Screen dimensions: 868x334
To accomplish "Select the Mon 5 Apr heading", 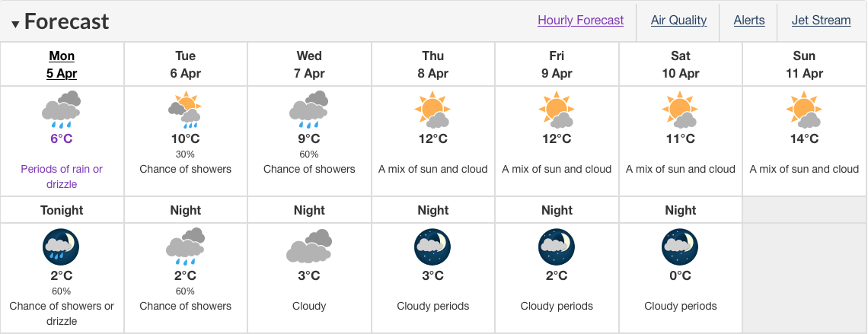I will tap(62, 64).
